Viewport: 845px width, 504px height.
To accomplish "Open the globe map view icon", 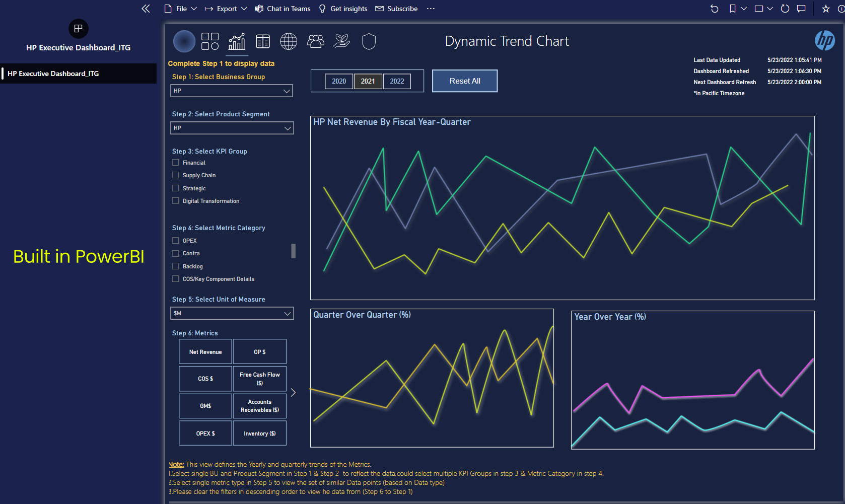I will click(x=289, y=41).
